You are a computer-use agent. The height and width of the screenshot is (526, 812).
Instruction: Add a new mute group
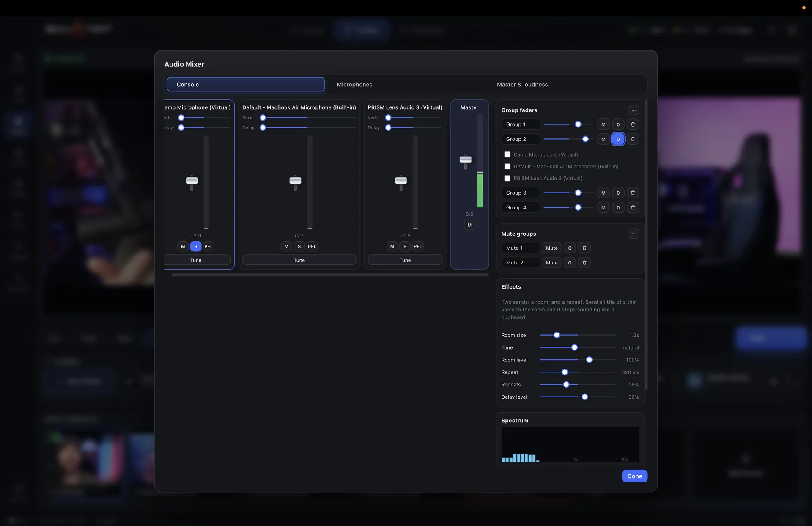tap(634, 234)
